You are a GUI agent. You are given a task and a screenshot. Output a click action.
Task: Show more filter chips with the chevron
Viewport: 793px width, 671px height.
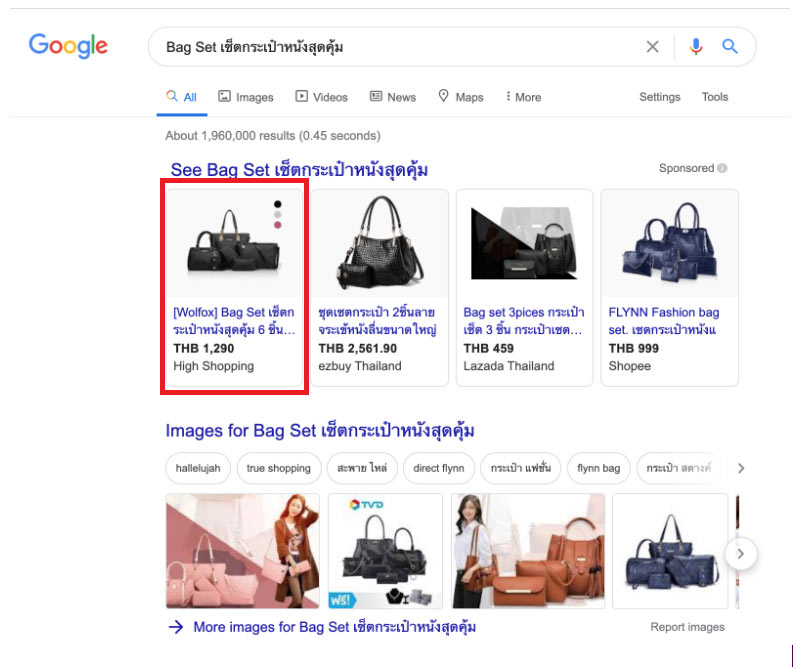pyautogui.click(x=741, y=468)
